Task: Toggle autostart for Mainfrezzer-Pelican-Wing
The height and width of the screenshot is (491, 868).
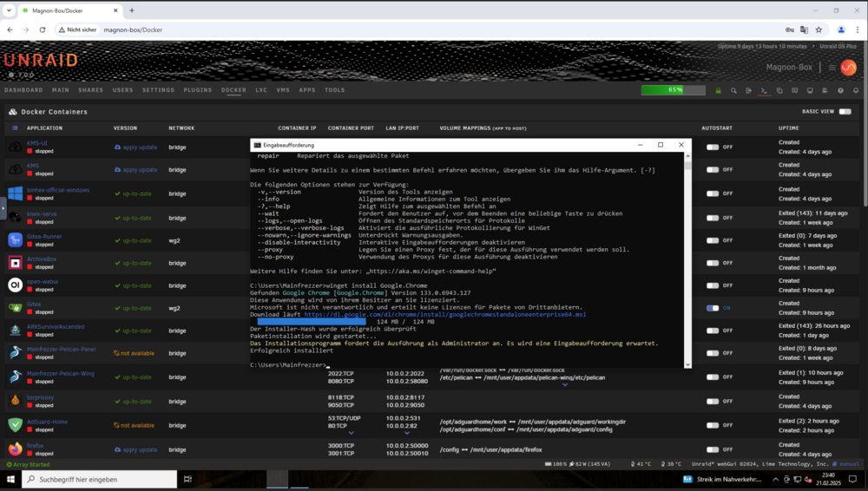Action: [x=713, y=377]
